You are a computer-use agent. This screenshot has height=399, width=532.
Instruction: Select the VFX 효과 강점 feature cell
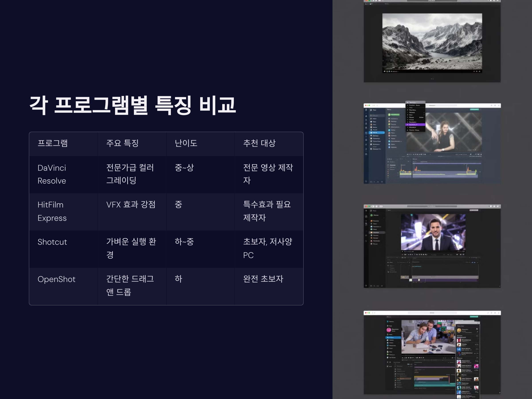click(x=131, y=205)
